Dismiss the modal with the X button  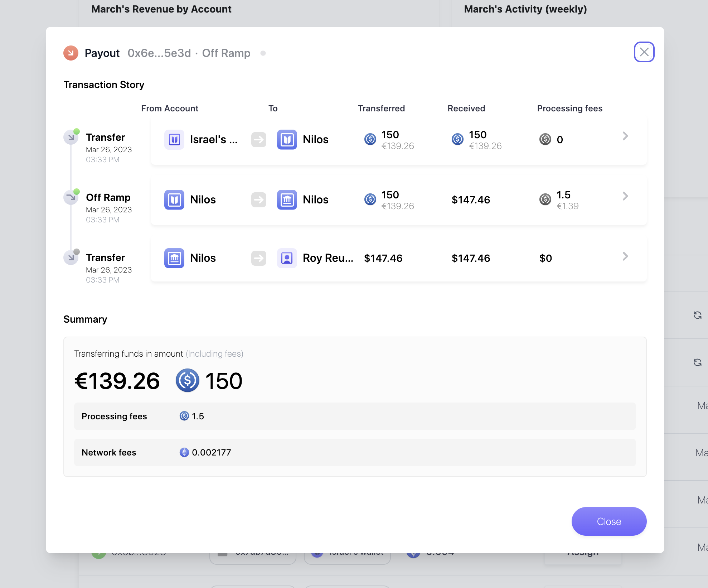point(644,52)
